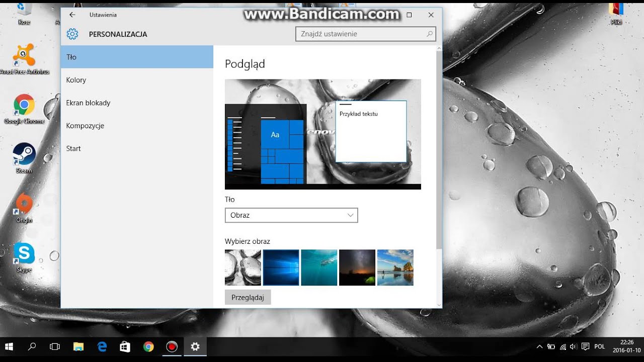
Task: Click the battery tray icon
Action: coord(551,346)
